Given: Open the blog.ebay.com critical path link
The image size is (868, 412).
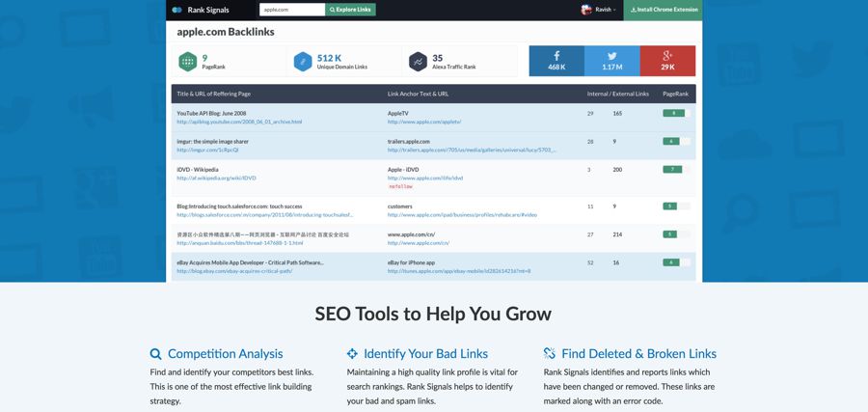Looking at the screenshot, I should (x=234, y=271).
